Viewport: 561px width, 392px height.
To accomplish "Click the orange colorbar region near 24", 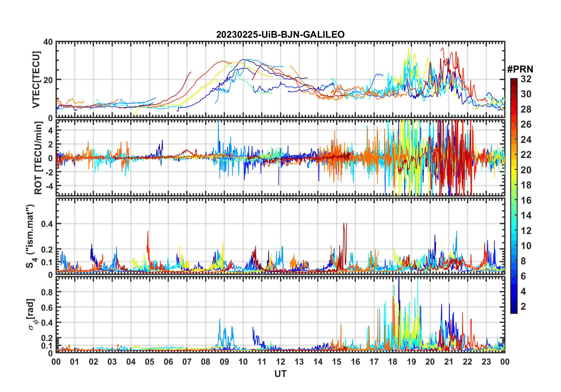I will point(514,139).
